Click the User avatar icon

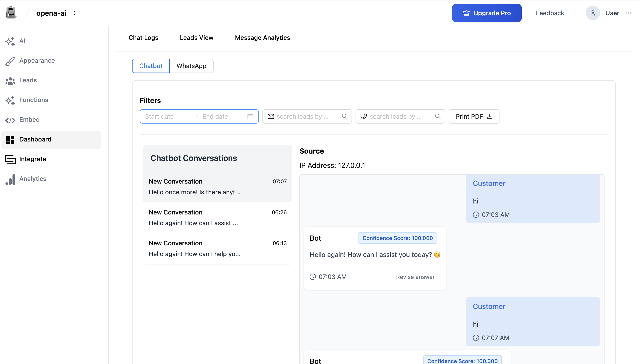[593, 13]
